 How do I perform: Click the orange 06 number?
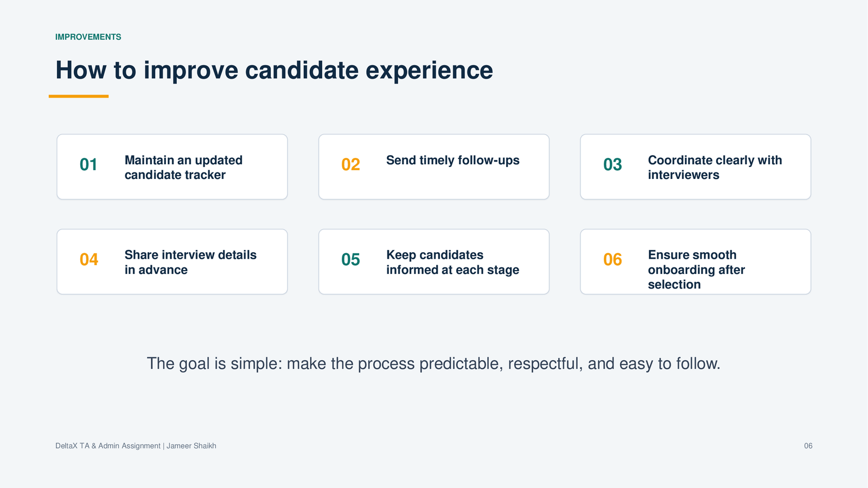612,259
